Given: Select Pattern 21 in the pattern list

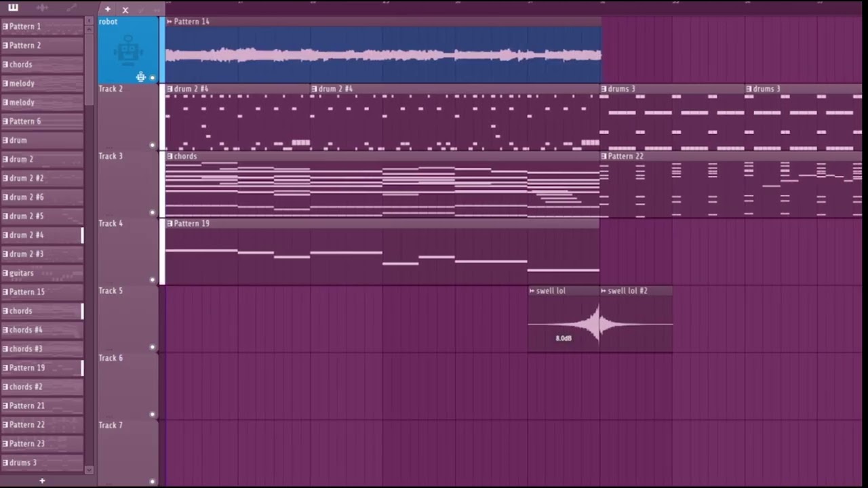Looking at the screenshot, I should pyautogui.click(x=42, y=406).
